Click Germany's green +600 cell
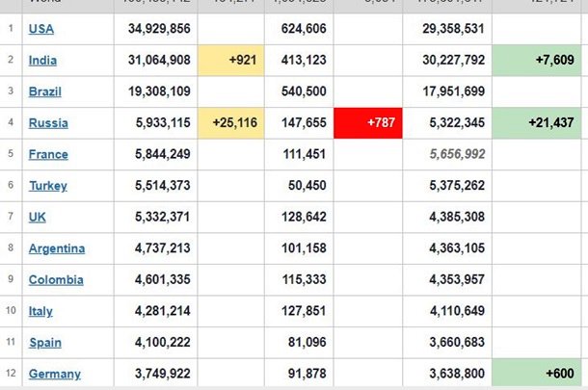The height and width of the screenshot is (390, 588). coord(539,374)
